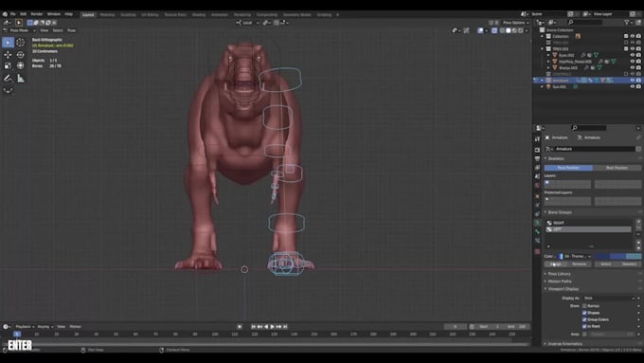Play the animation in reverse
Viewport: 644px width, 363px height.
tap(266, 327)
